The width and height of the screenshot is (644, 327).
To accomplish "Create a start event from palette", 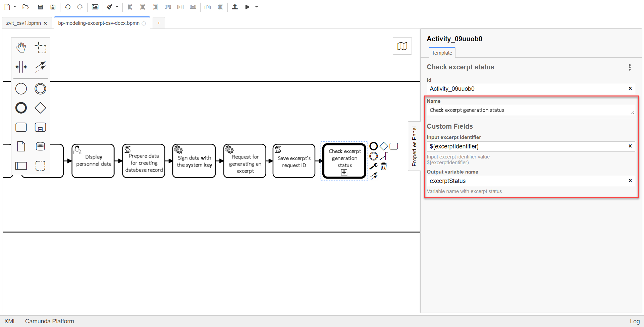I will (21, 89).
